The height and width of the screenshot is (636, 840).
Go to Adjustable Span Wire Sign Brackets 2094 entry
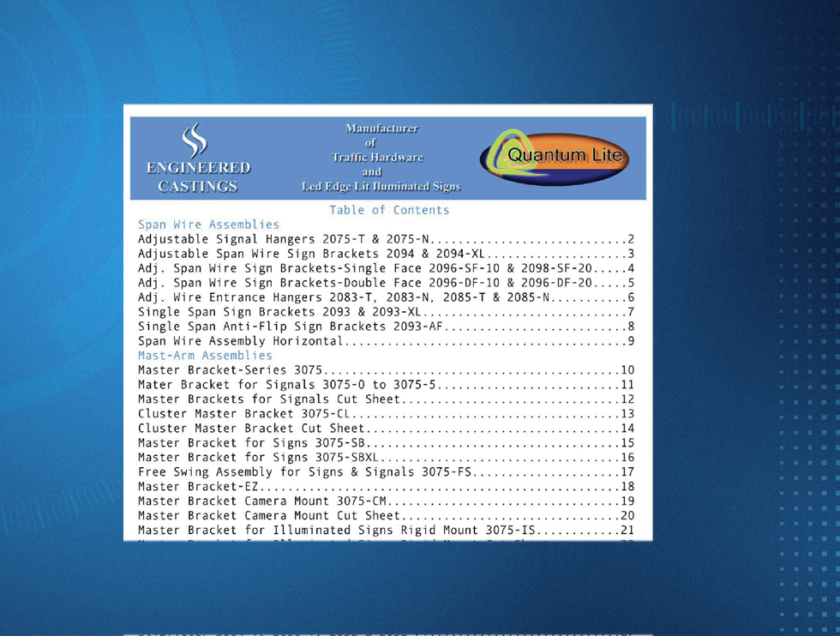pyautogui.click(x=387, y=254)
